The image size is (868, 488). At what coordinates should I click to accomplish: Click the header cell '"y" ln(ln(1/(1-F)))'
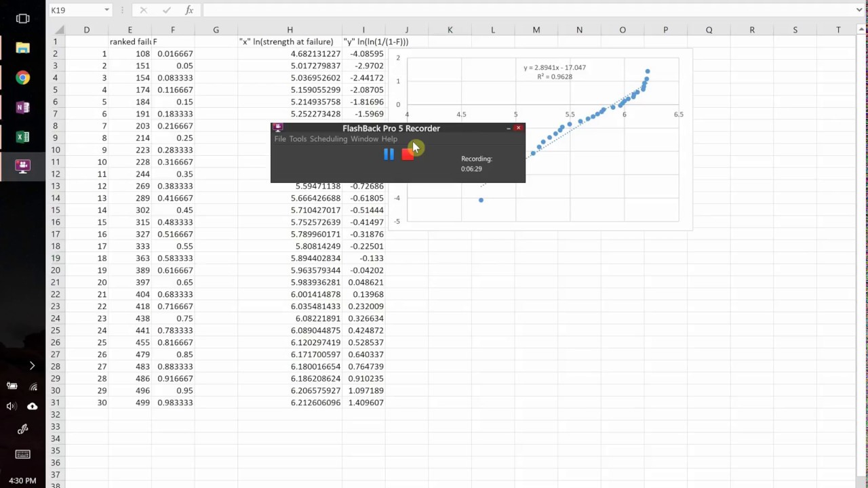pyautogui.click(x=376, y=41)
